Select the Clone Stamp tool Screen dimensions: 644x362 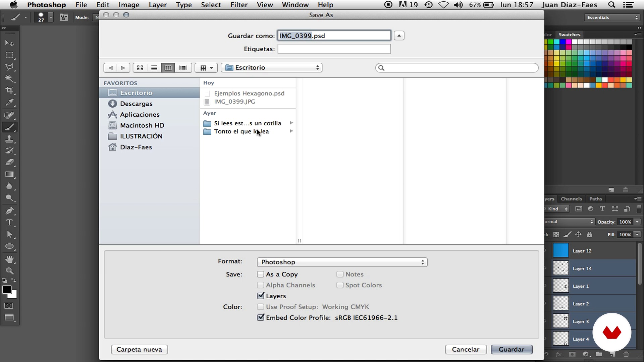9,139
